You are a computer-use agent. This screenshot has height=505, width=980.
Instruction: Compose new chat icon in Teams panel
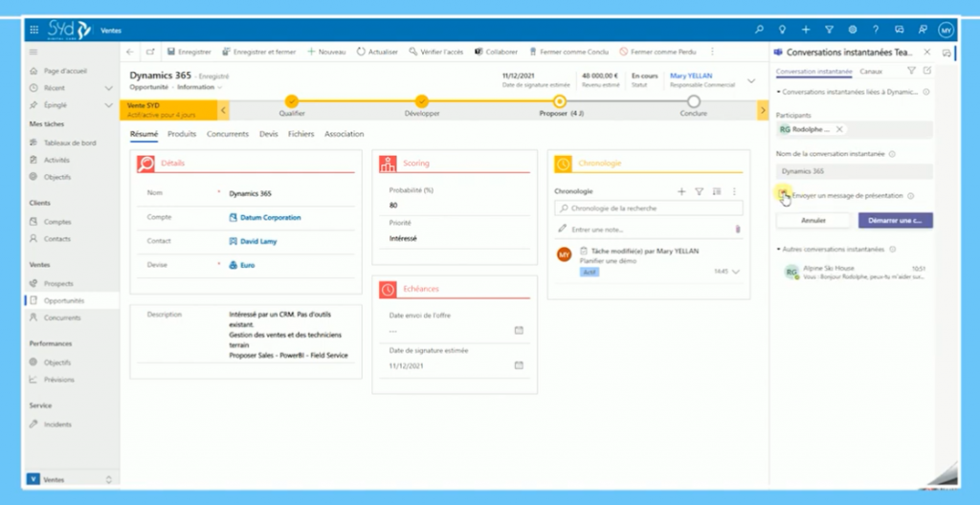926,71
